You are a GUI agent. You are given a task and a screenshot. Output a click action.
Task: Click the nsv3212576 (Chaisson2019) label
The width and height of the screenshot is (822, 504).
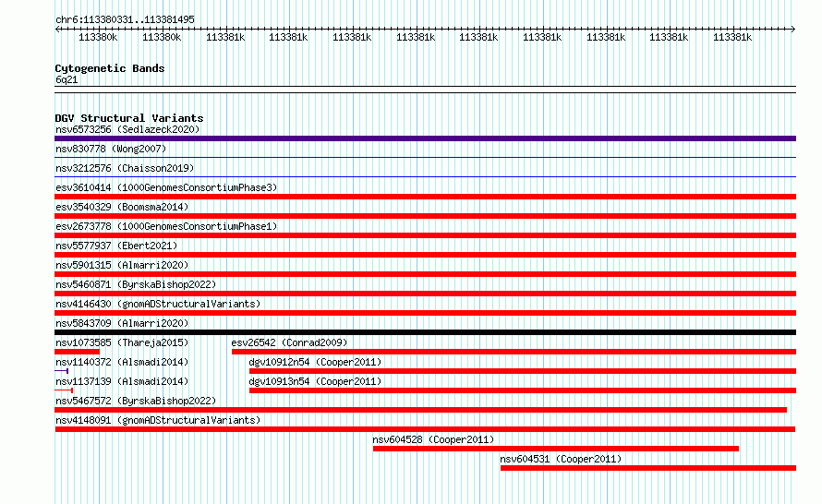125,168
